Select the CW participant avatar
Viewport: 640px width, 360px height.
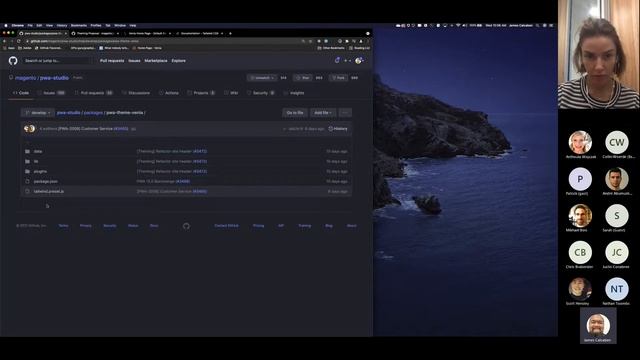coord(617,142)
